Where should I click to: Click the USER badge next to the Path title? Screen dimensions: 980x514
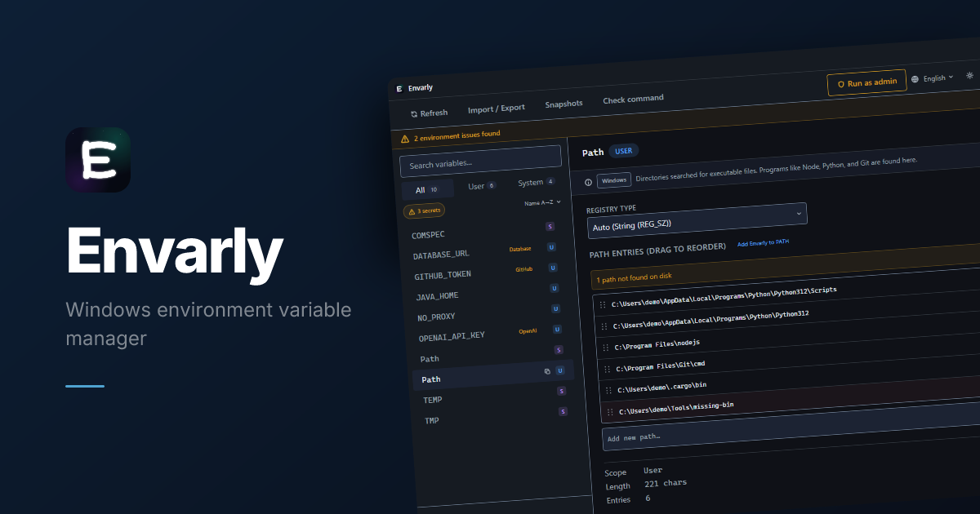(624, 151)
